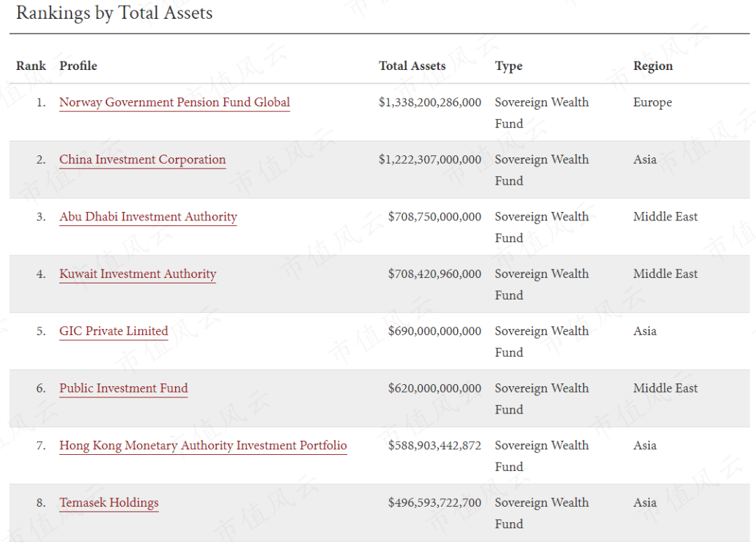
Task: Click the Type column header
Action: pos(508,66)
